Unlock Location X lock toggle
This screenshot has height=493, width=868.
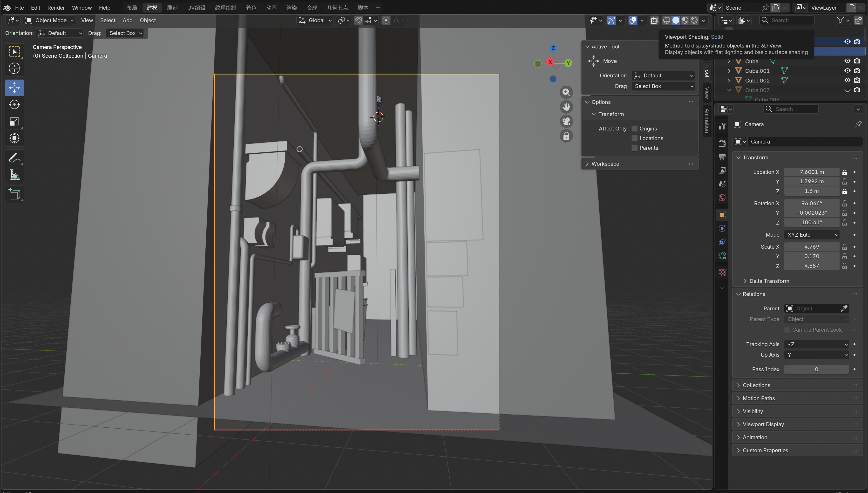coord(844,172)
